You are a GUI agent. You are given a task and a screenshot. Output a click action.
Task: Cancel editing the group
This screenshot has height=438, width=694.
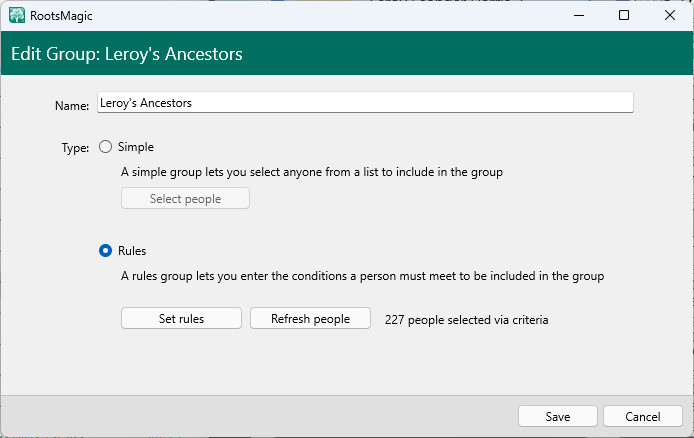(643, 416)
